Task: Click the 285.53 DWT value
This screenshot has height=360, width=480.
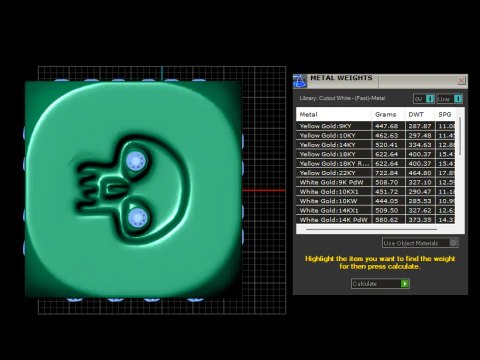Action: [420, 201]
